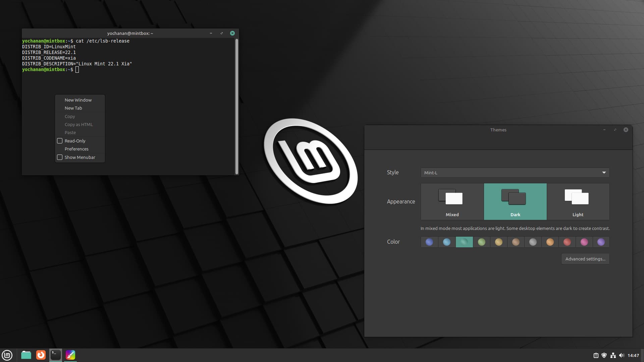644x362 pixels.
Task: Click the terminal title bar text
Action: click(130, 33)
